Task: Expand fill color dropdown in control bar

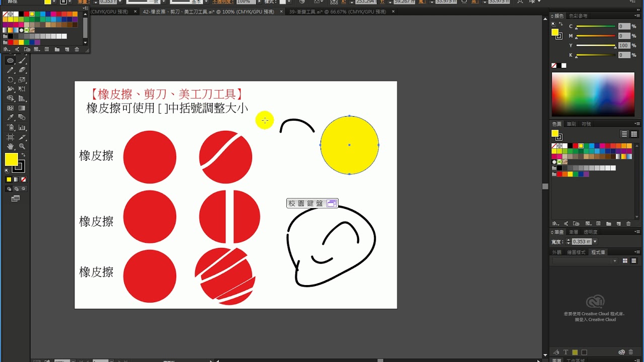Action: pos(55,2)
